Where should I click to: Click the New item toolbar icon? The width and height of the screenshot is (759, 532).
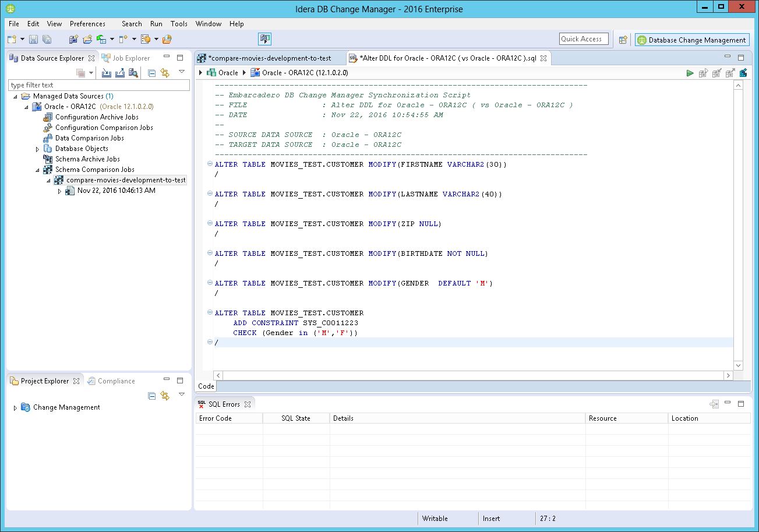pos(12,40)
